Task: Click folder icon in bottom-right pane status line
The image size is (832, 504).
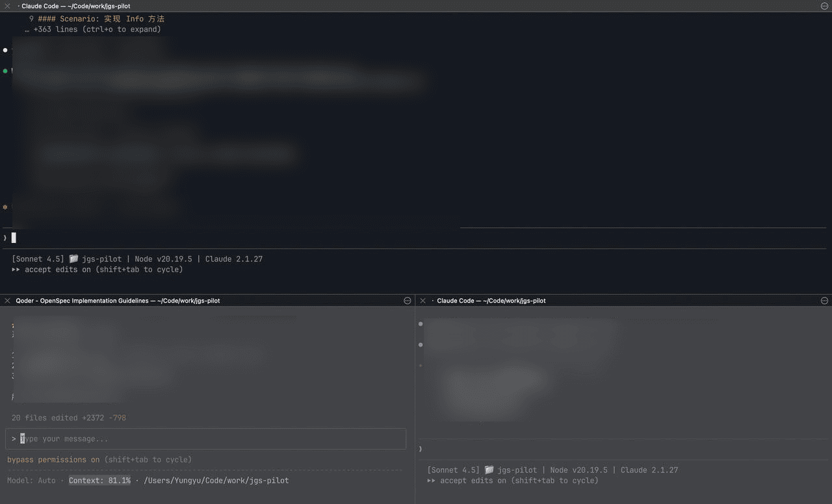Action: [x=489, y=470]
